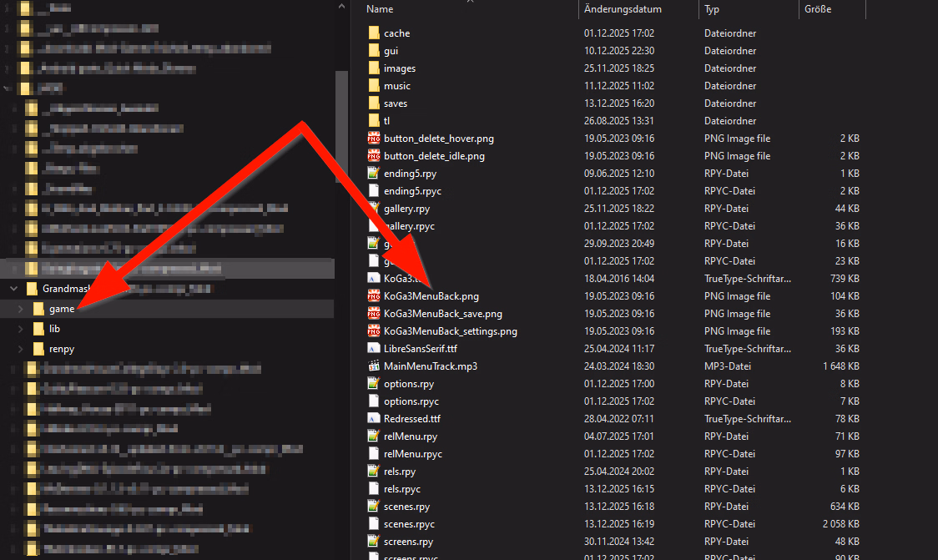Sort files by the Name column

(x=380, y=9)
